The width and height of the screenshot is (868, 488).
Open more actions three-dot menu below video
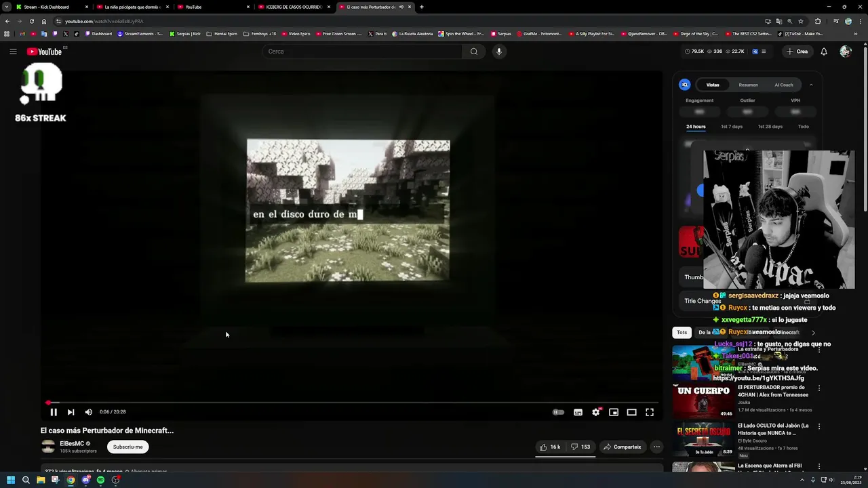[656, 447]
